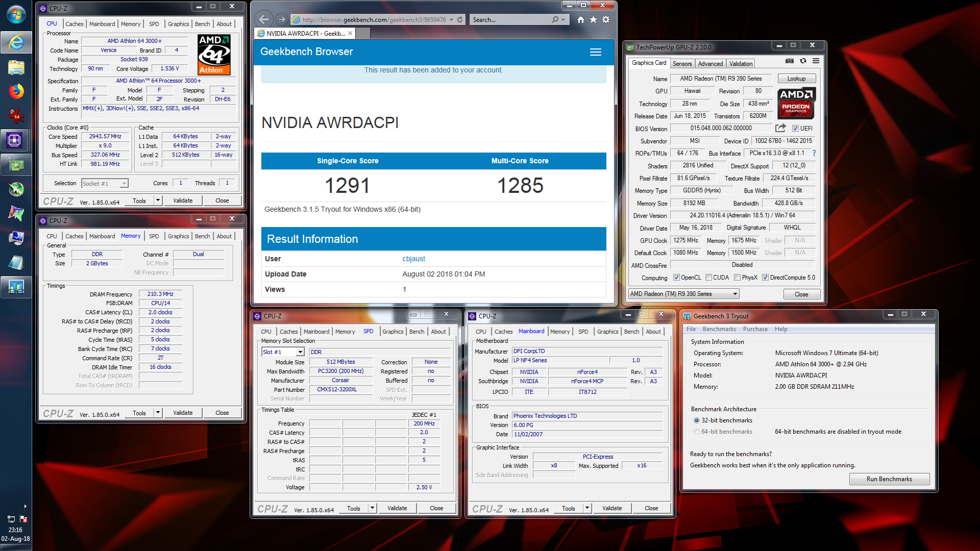Viewport: 980px width, 551px height.
Task: Open the cbjaust user link
Action: coord(413,259)
